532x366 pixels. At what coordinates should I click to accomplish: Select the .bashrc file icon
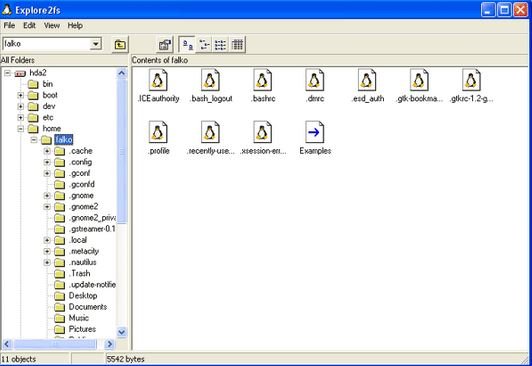point(263,80)
